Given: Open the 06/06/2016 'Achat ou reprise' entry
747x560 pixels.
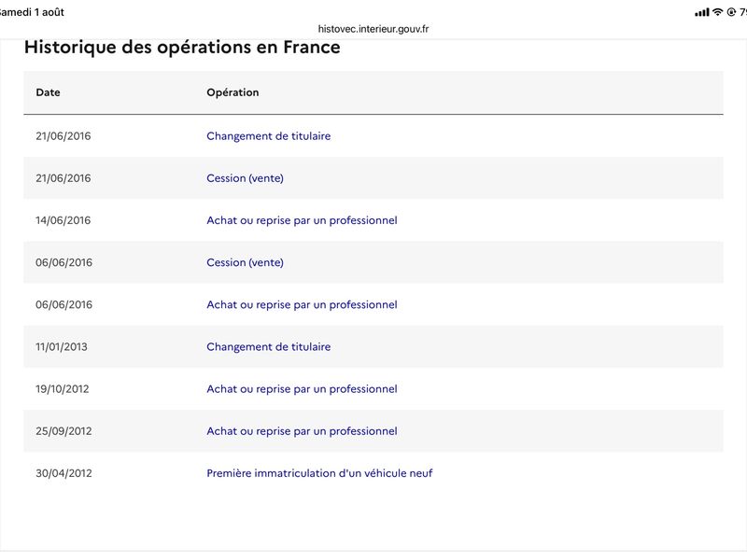Looking at the screenshot, I should point(302,305).
